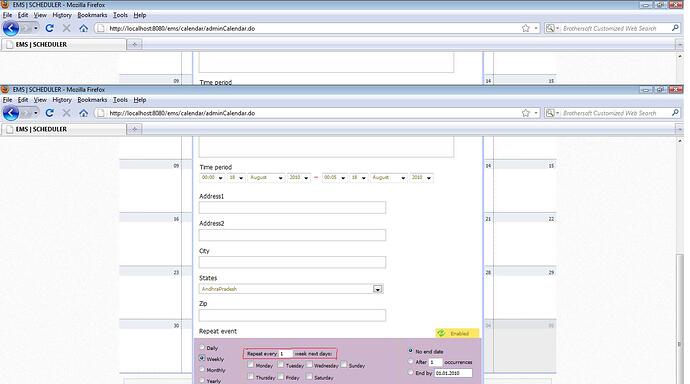Click the Address1 input field
Screen dimensions: 690x384
click(292, 208)
